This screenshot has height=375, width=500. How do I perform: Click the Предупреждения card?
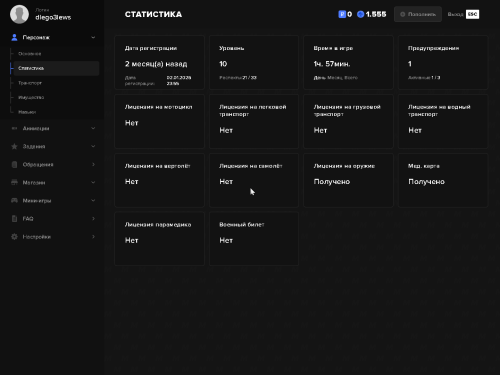(443, 62)
